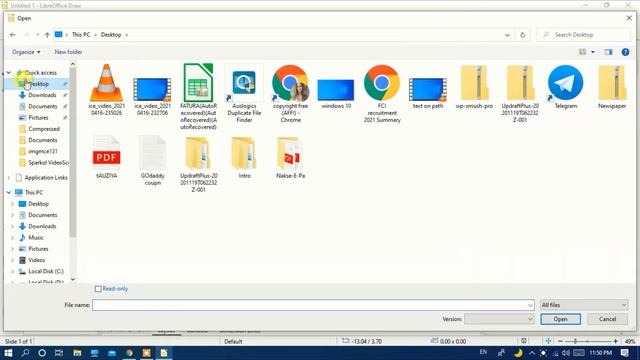
Task: Select Pictures under Quick access
Action: click(x=38, y=118)
